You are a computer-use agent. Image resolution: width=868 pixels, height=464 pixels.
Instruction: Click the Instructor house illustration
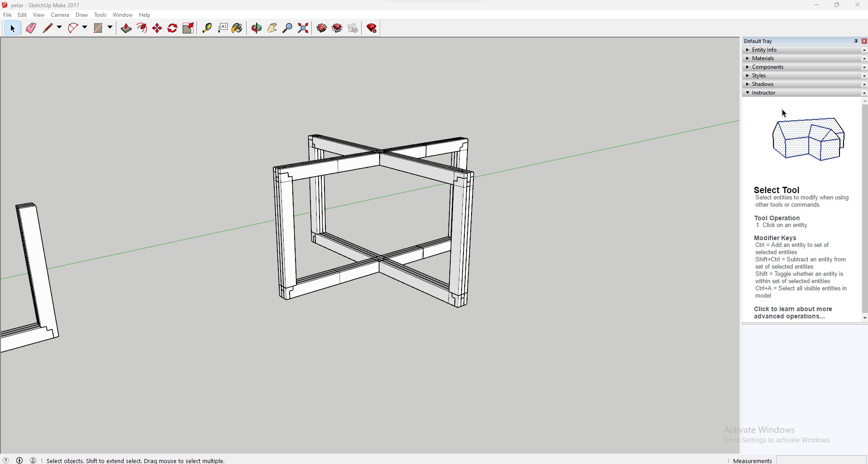(x=809, y=139)
